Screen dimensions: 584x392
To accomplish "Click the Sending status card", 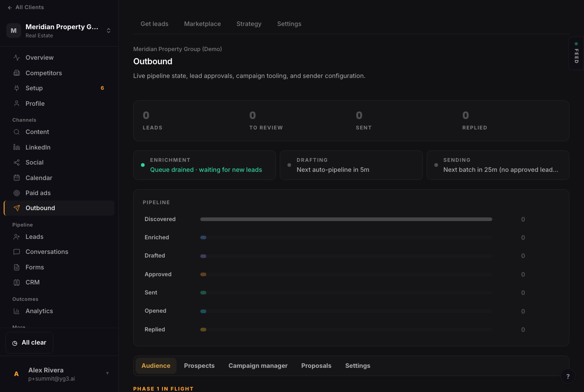I will [x=498, y=165].
